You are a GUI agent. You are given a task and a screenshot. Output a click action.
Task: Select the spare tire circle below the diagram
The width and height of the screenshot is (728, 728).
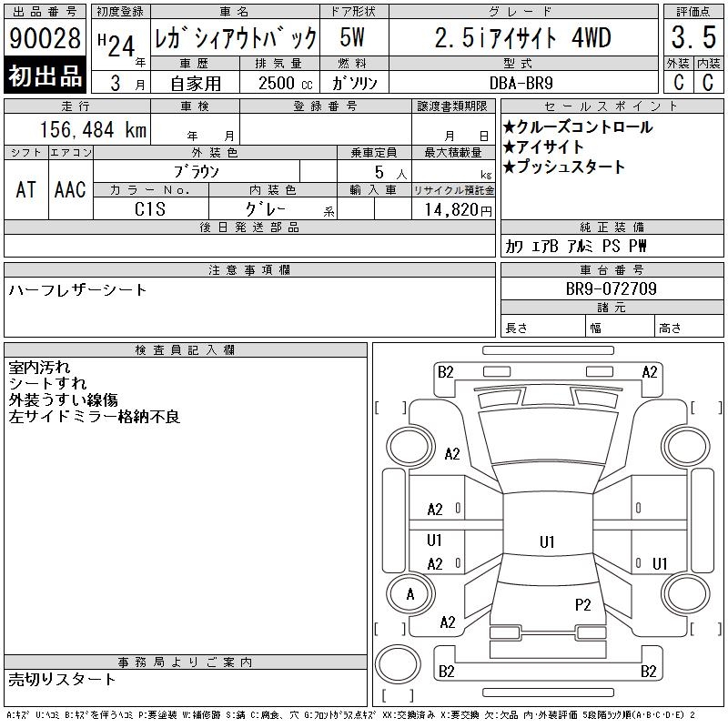[398, 663]
